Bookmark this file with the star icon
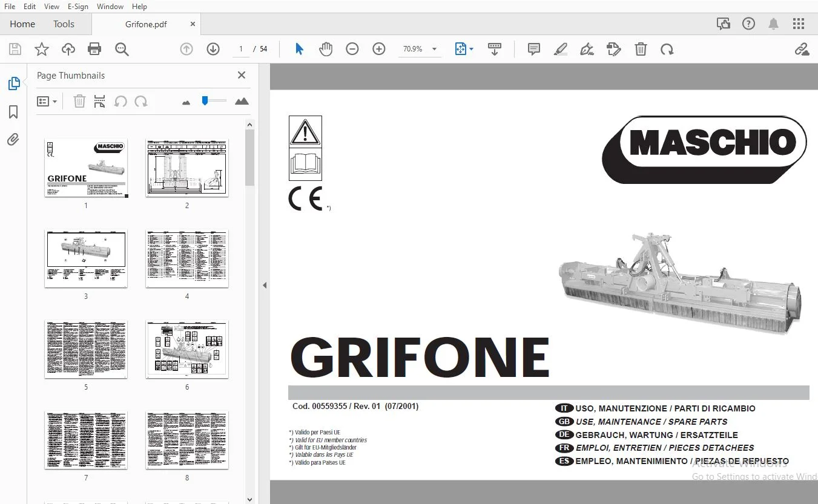Screen dimensions: 818x504 tap(42, 49)
